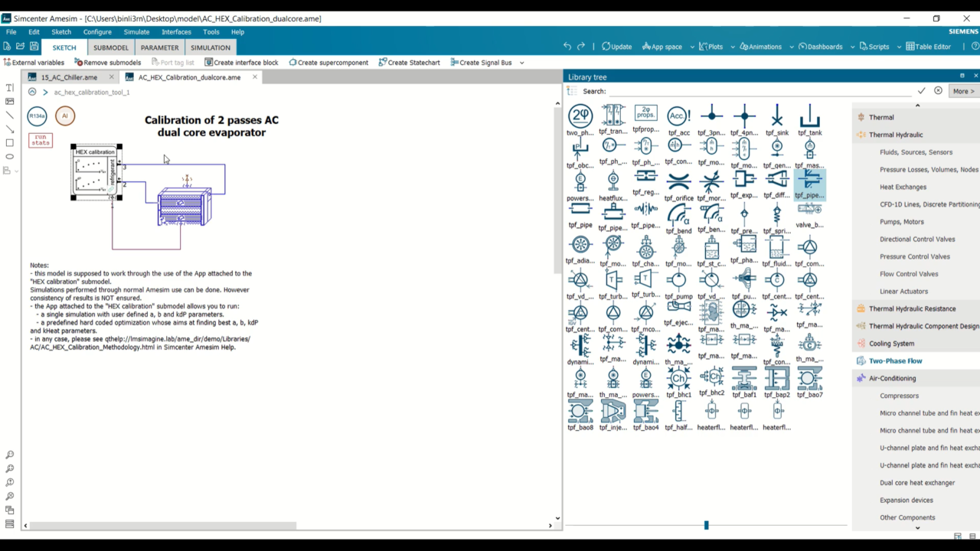Select the ellipse drawing tool in sidebar

(x=9, y=157)
